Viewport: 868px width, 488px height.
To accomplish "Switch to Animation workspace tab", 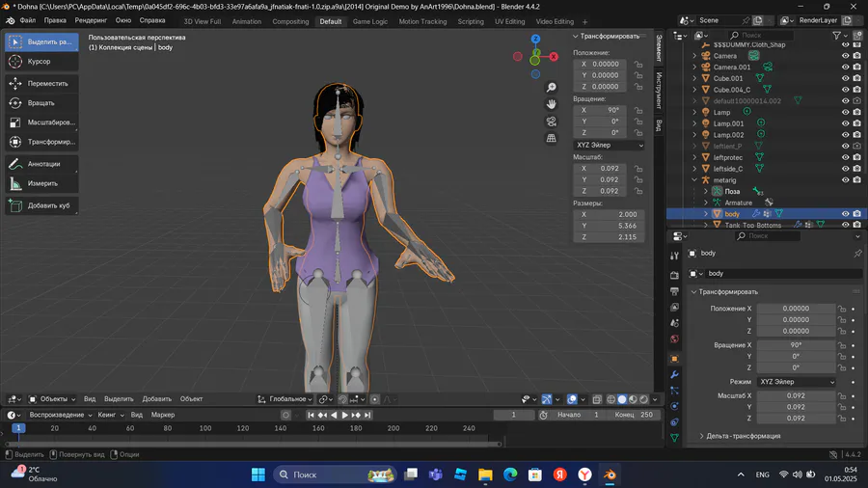I will [246, 21].
